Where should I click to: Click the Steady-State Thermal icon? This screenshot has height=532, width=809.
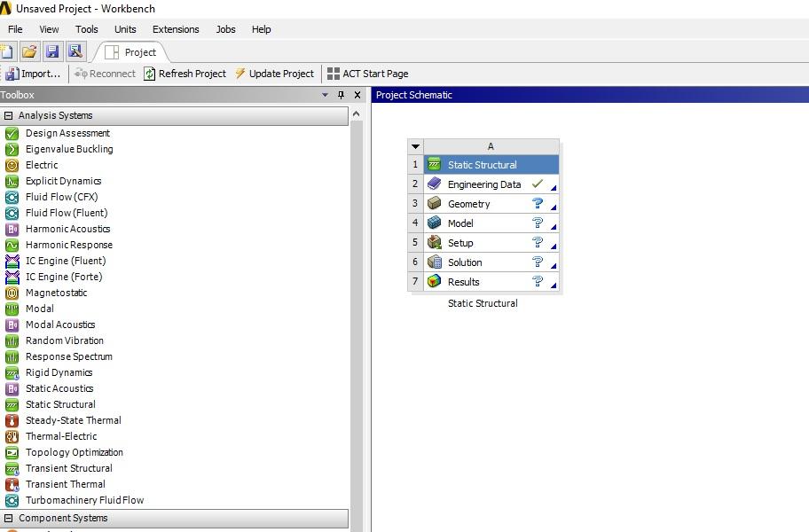point(12,421)
